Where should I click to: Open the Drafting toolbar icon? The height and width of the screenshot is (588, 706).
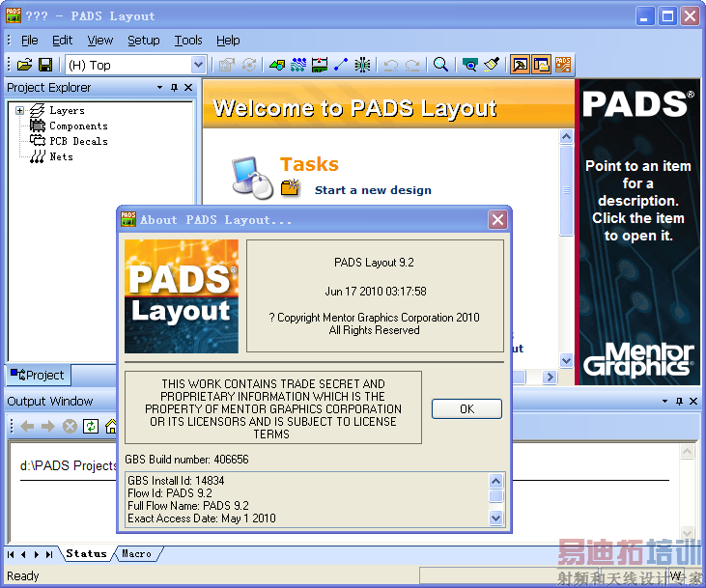pyautogui.click(x=277, y=66)
